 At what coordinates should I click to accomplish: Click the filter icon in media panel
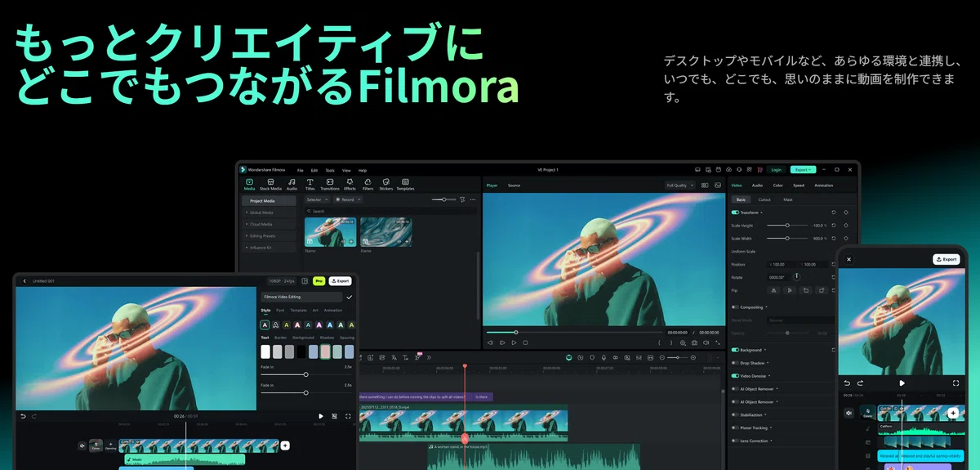point(462,199)
